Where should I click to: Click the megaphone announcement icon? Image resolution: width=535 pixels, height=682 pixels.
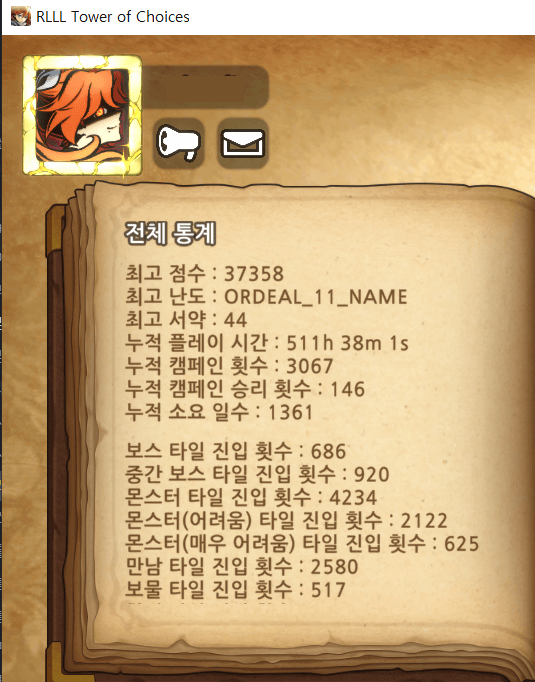[x=179, y=143]
